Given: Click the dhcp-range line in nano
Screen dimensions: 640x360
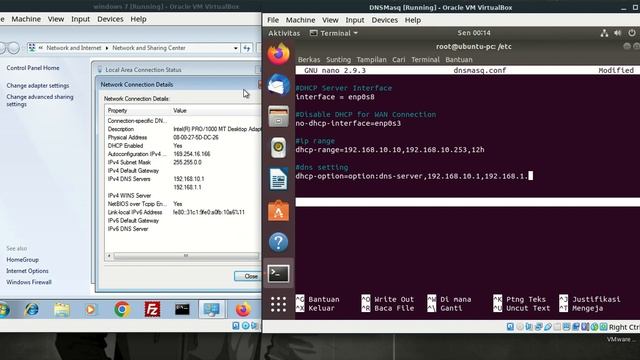Looking at the screenshot, I should click(x=390, y=150).
